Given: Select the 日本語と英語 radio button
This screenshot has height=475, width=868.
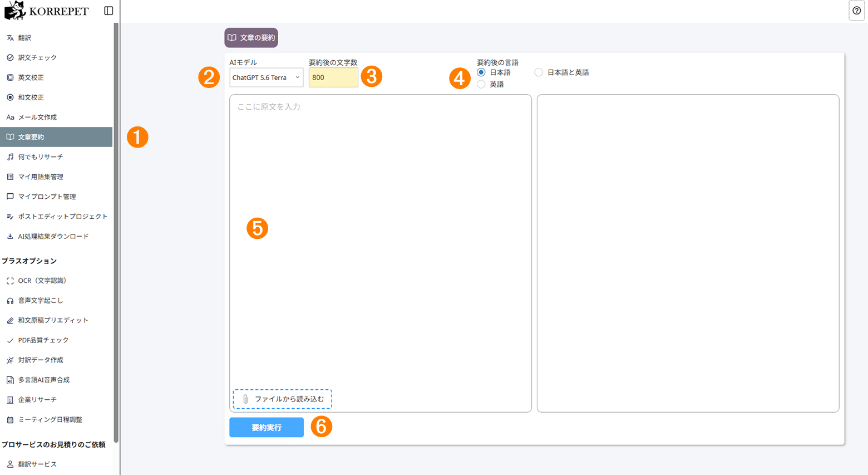Looking at the screenshot, I should coord(539,72).
